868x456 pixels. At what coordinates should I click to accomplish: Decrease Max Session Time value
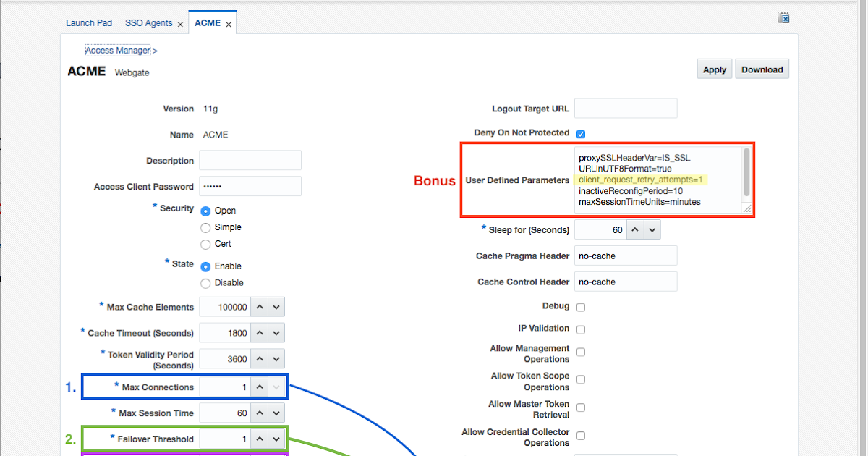tap(276, 413)
